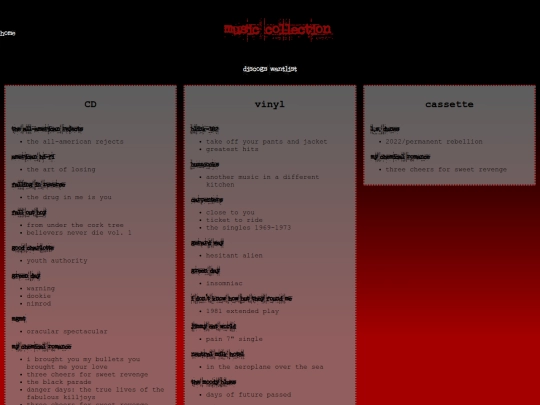Go to the home link
The image size is (540, 405).
coord(7,33)
